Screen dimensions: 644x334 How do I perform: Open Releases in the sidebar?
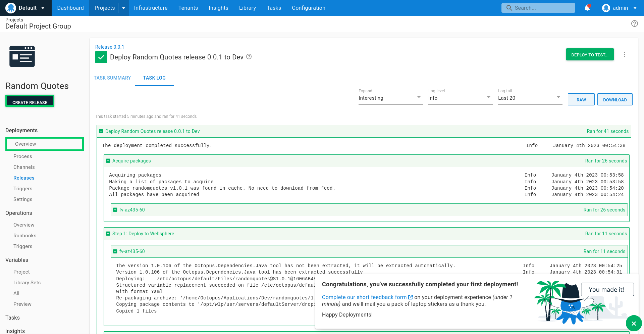click(24, 178)
